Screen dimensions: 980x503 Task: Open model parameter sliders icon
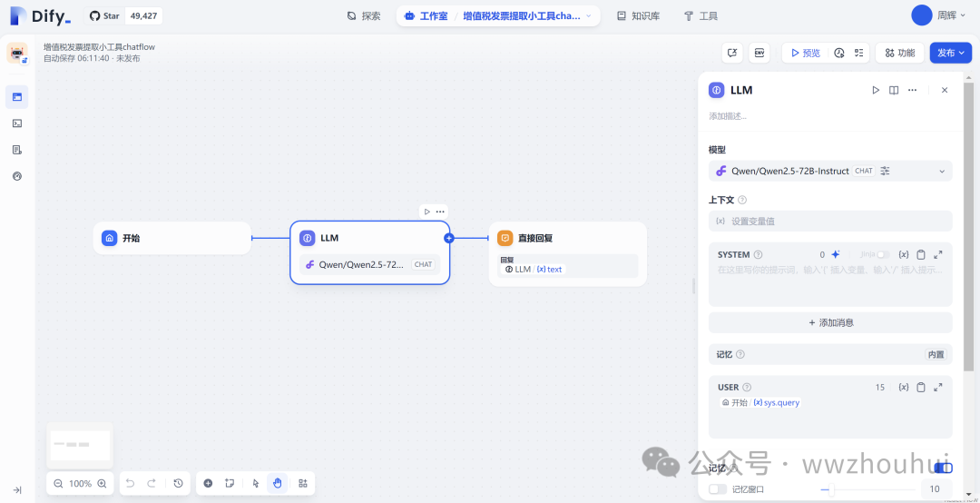click(885, 171)
